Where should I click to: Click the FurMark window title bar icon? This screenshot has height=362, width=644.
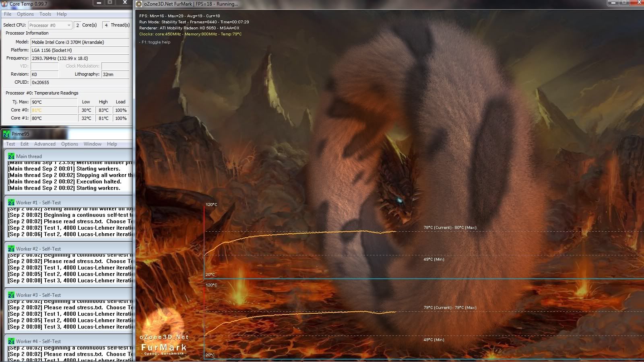tap(139, 4)
